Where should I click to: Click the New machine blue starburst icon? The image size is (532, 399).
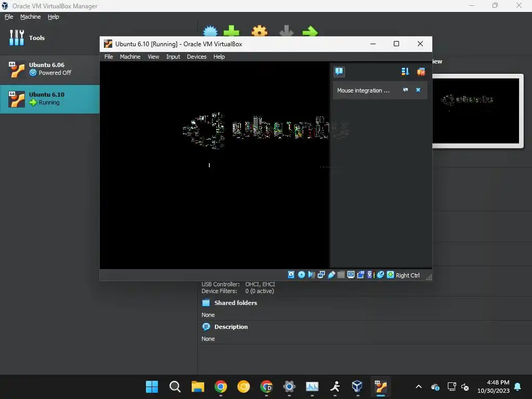[x=210, y=31]
